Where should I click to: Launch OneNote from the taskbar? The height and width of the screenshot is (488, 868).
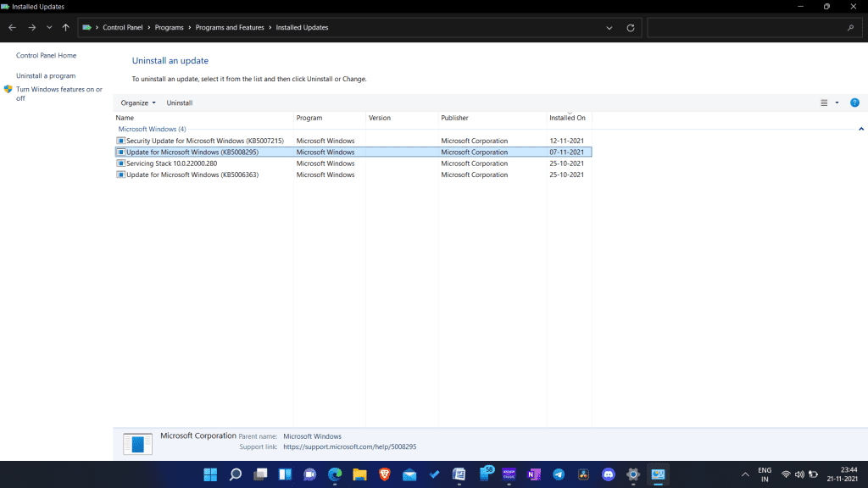pyautogui.click(x=534, y=474)
